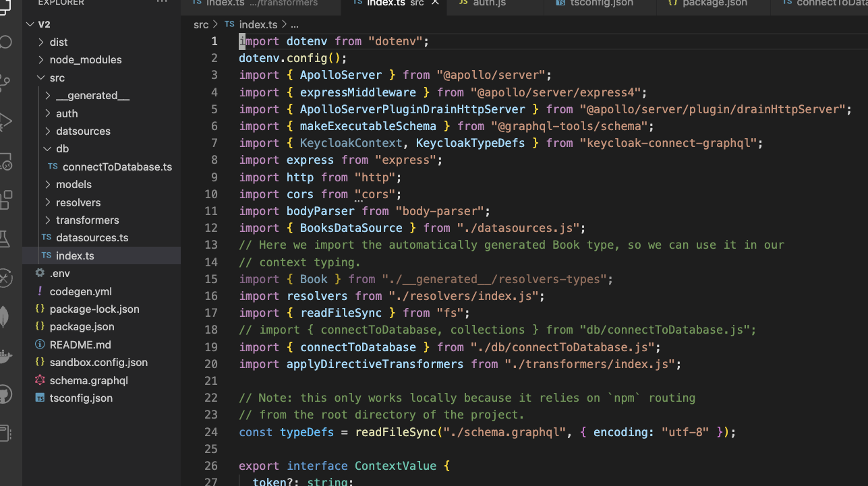This screenshot has width=868, height=486.
Task: Click braces icon of sandbox.config.json
Action: 40,362
